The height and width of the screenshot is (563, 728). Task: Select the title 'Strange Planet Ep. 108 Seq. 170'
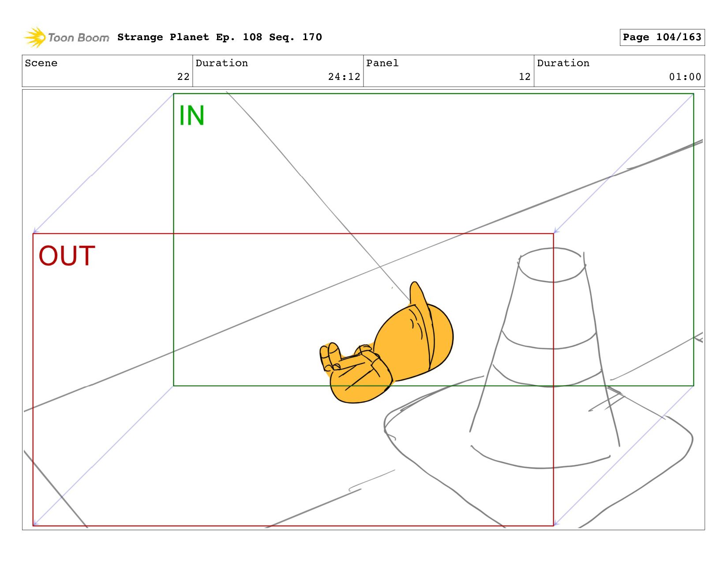220,37
